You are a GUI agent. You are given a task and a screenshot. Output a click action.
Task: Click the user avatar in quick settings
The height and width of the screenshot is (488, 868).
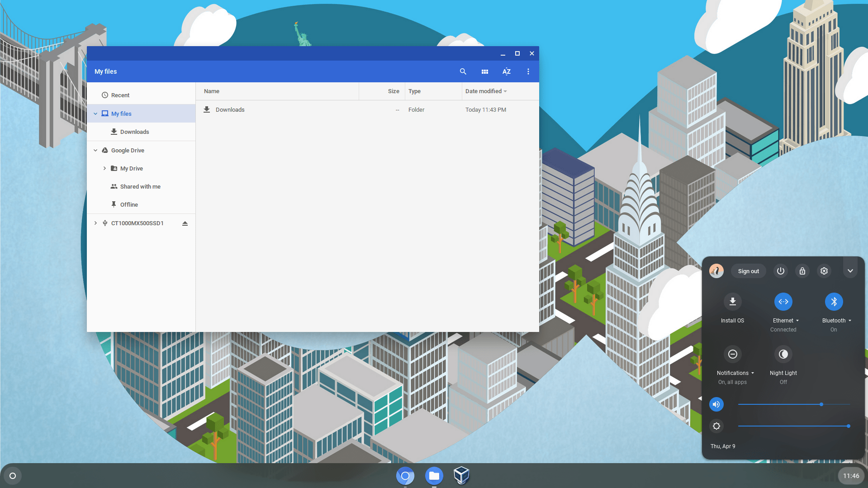[x=716, y=271]
